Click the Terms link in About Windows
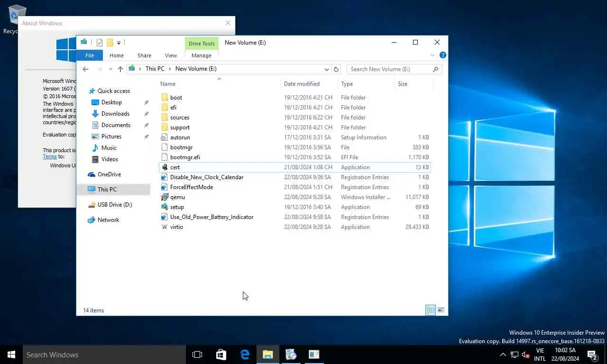This screenshot has height=364, width=607. click(x=50, y=156)
